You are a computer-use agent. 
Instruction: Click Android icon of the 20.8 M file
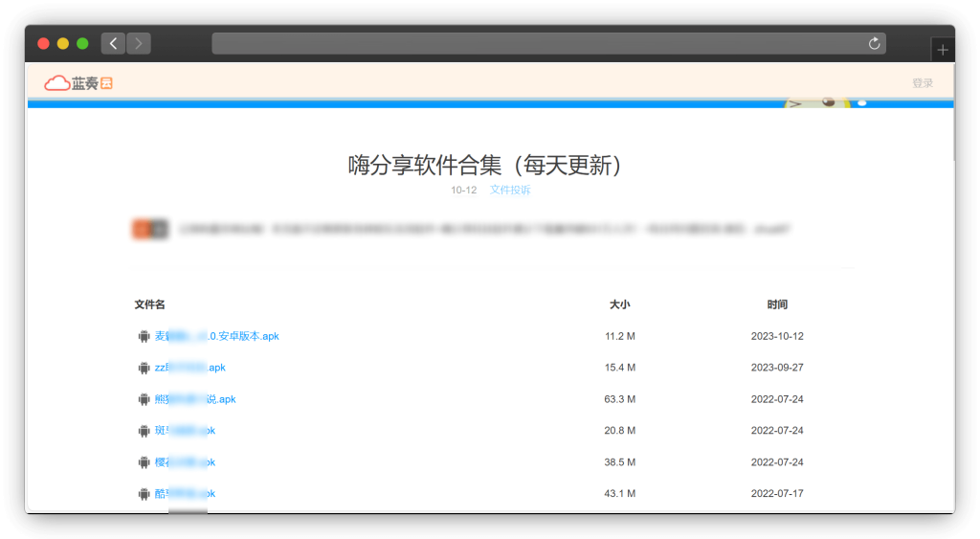tap(144, 431)
